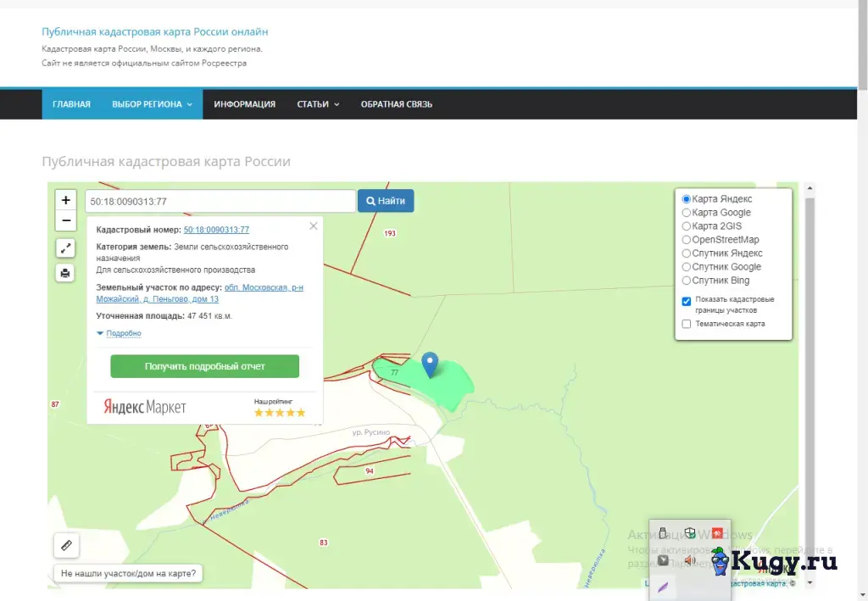Expand Выбор региона dropdown menu

pos(152,104)
